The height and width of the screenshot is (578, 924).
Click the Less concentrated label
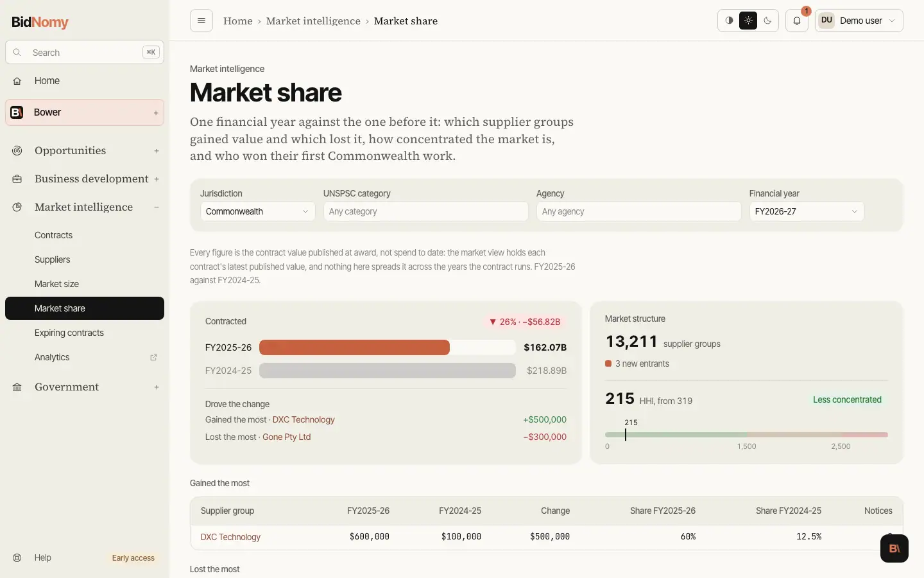847,399
